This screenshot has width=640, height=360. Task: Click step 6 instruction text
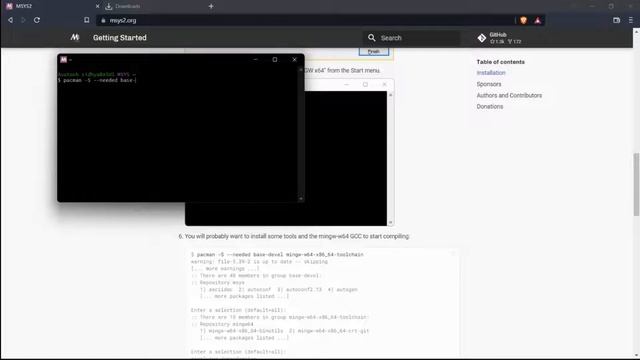click(294, 236)
